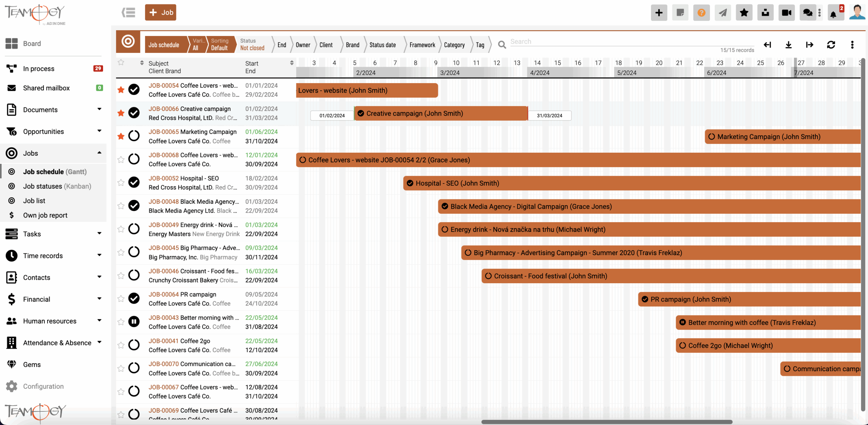Click the favorites star icon in top toolbar
Image resolution: width=868 pixels, height=425 pixels.
click(744, 13)
